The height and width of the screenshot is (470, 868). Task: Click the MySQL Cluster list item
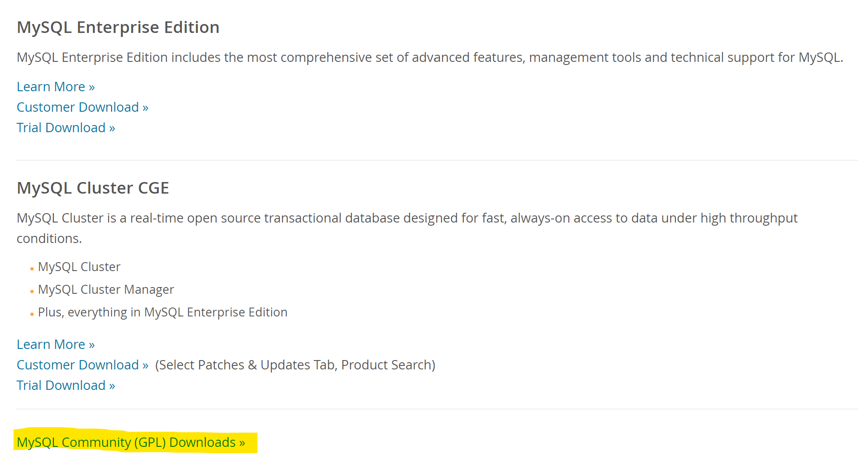pos(79,267)
